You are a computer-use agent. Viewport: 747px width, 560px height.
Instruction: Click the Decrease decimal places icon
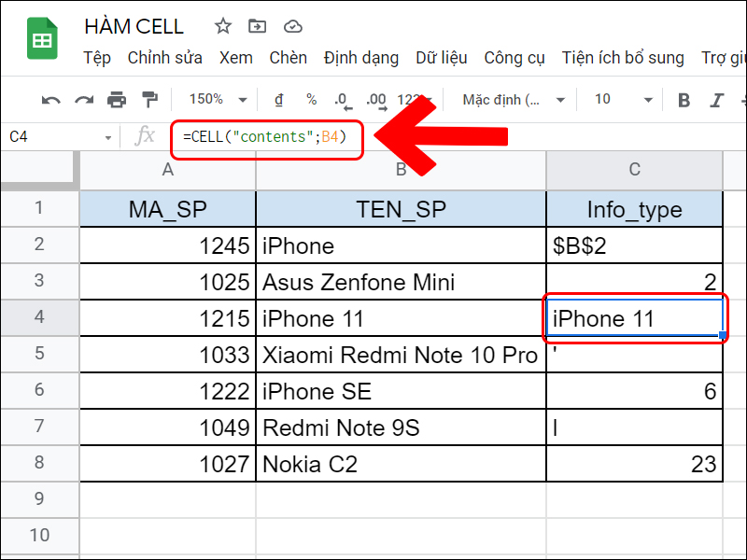343,100
